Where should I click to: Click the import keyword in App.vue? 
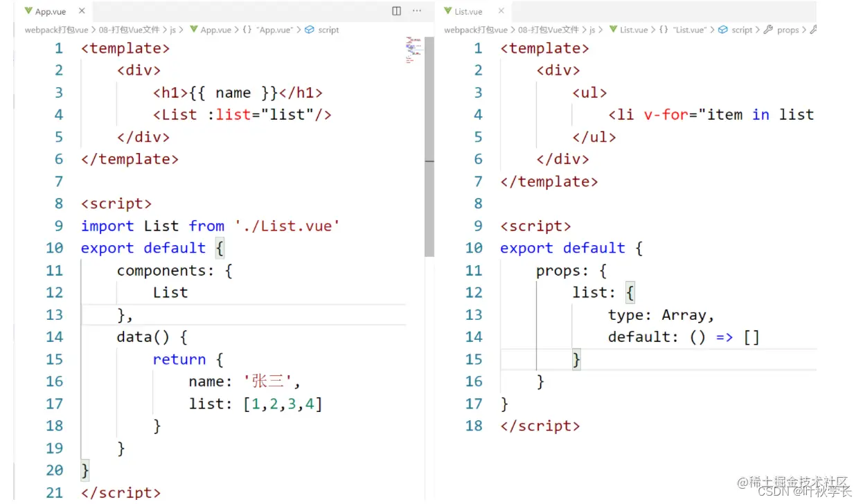tap(107, 226)
